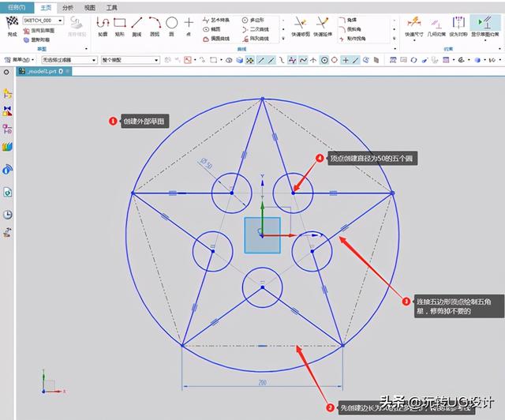Activate the Quick Extend (快速延伸) tool
The height and width of the screenshot is (420, 505).
pos(323,26)
